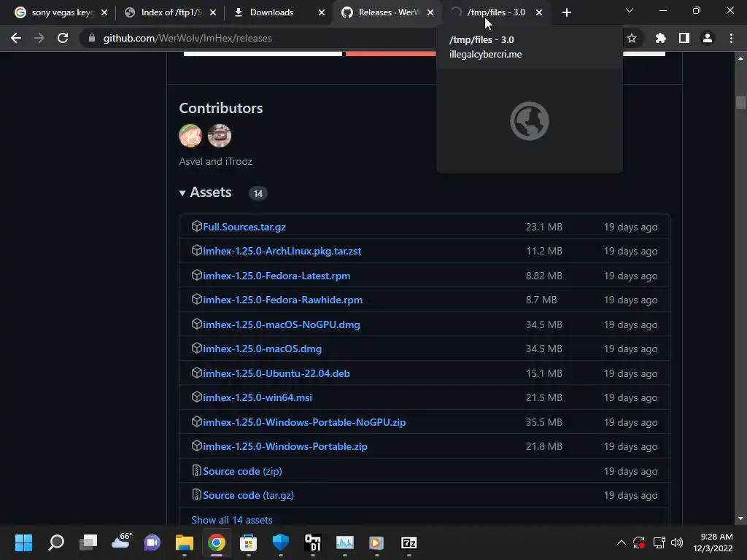Viewport: 747px width, 560px height.
Task: Open the Asvel contributor avatar
Action: pos(190,136)
